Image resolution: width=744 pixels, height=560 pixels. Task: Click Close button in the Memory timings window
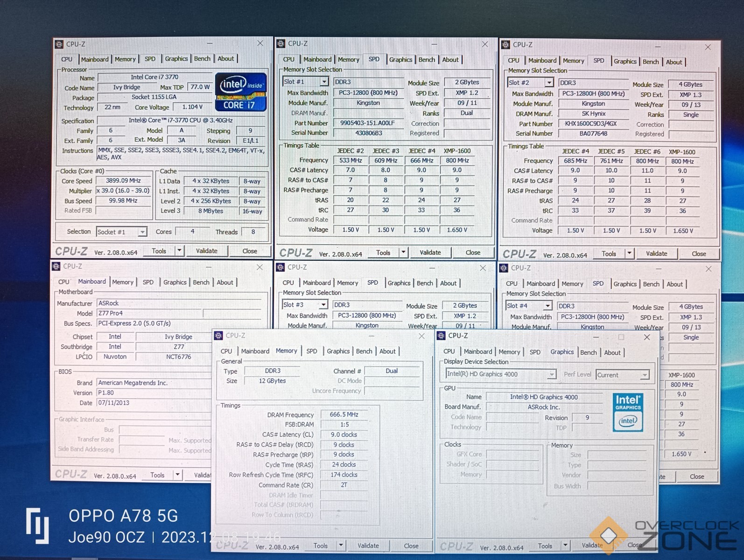pyautogui.click(x=411, y=546)
